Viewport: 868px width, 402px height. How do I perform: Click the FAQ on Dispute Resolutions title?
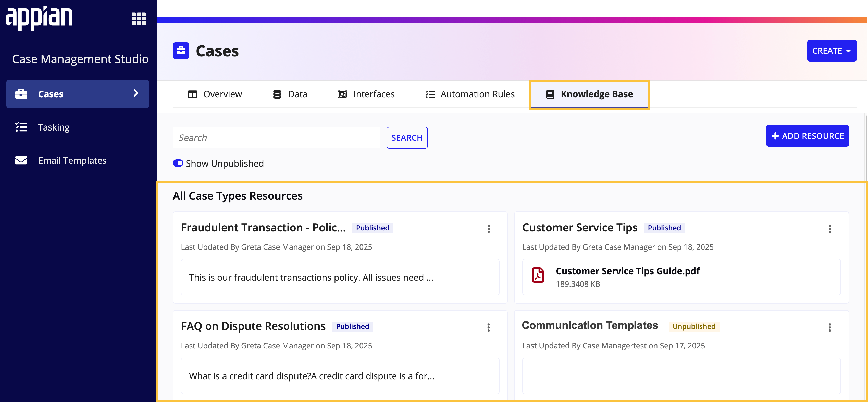click(253, 326)
